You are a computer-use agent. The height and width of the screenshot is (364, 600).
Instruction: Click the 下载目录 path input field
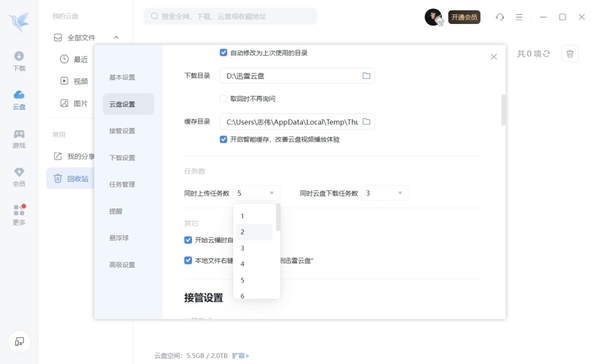click(297, 76)
